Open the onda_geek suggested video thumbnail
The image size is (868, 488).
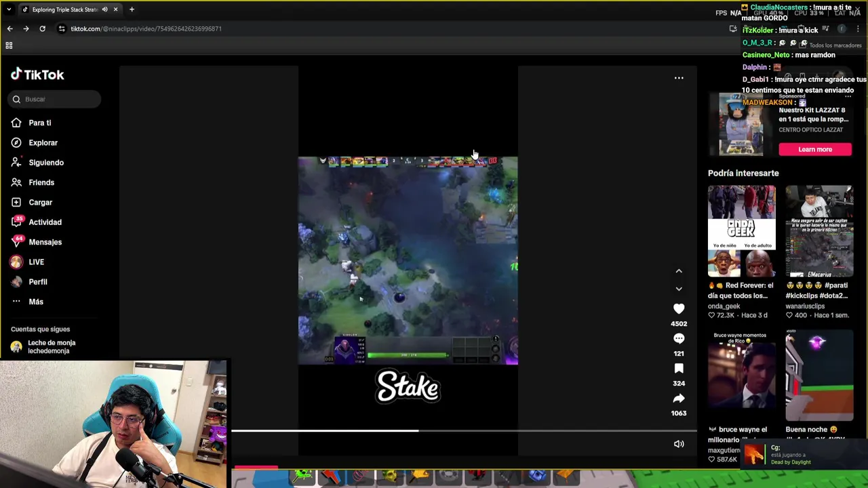(742, 231)
